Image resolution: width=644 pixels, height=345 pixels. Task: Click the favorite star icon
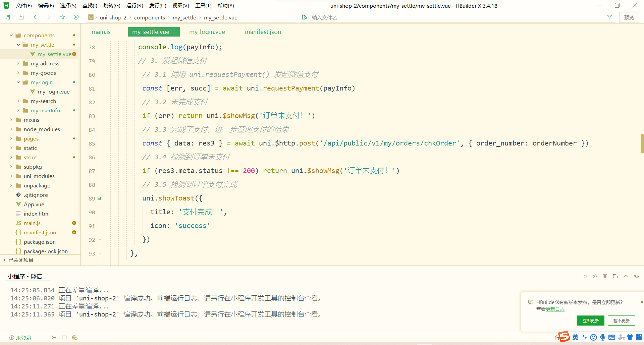coord(62,17)
